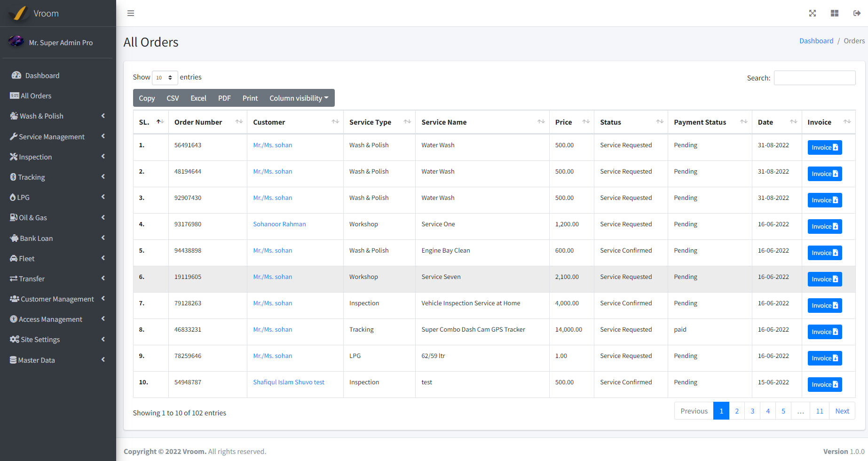Toggle fullscreen with the expand arrows icon
The width and height of the screenshot is (868, 461).
(813, 13)
